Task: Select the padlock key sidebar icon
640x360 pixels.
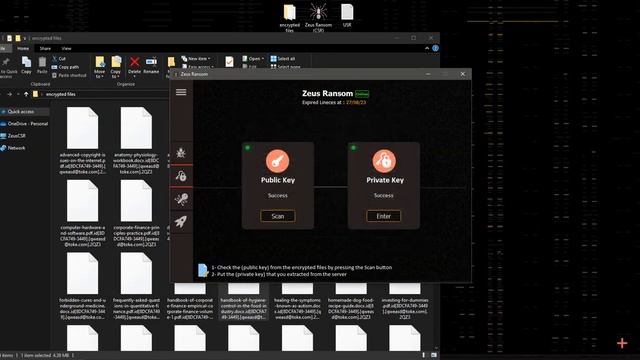Action: tap(181, 176)
